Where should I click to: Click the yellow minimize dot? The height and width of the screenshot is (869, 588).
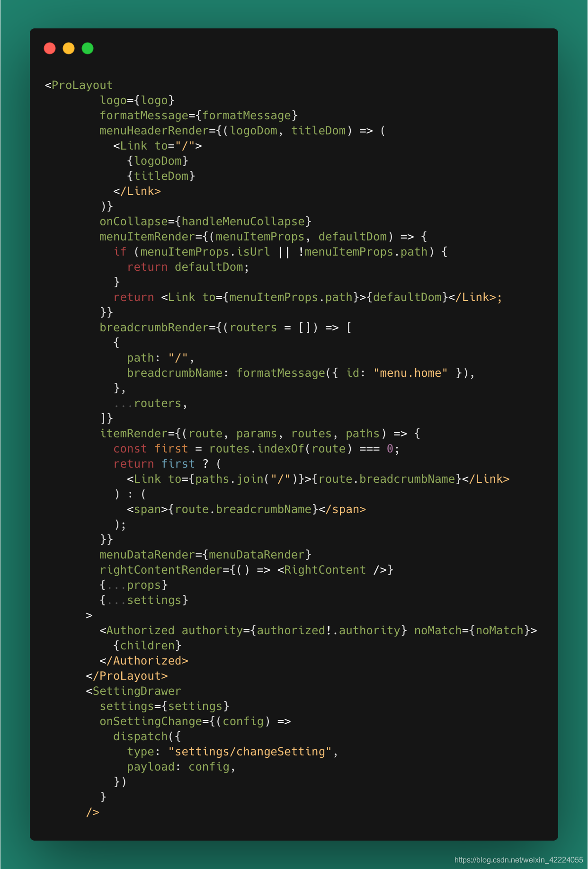click(69, 48)
